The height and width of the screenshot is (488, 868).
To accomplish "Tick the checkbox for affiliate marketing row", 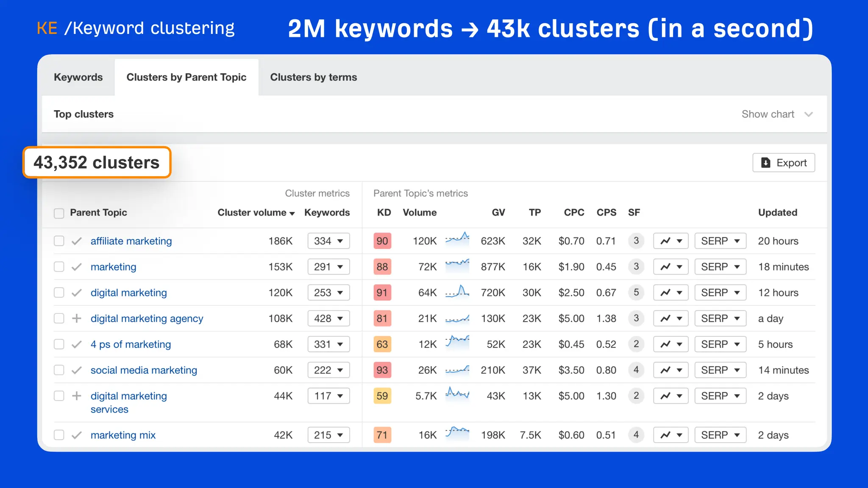I will point(59,241).
